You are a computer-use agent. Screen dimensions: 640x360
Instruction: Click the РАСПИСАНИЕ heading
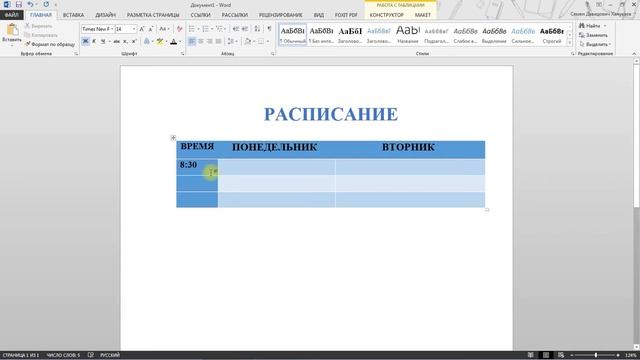pos(331,114)
